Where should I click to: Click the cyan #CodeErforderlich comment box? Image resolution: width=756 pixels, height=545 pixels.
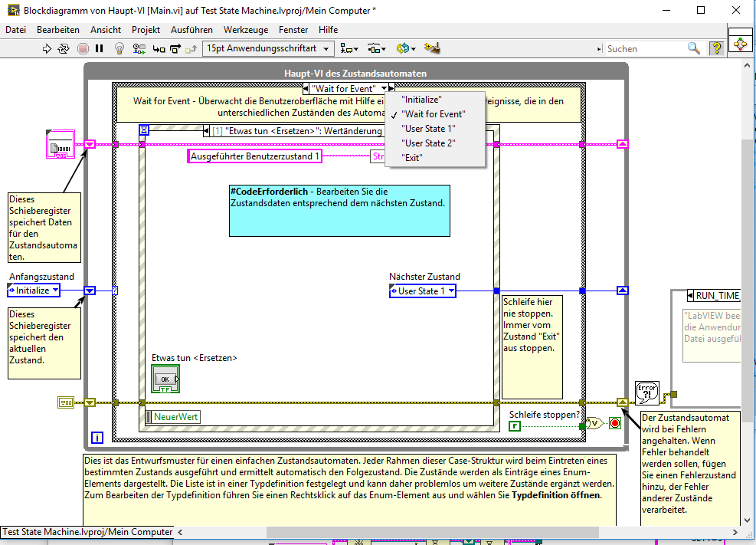339,210
